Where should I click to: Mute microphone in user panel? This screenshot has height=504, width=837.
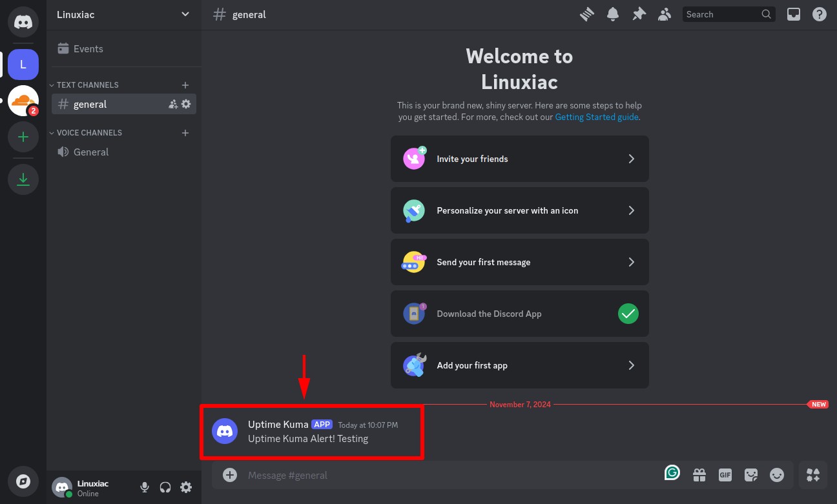(145, 487)
